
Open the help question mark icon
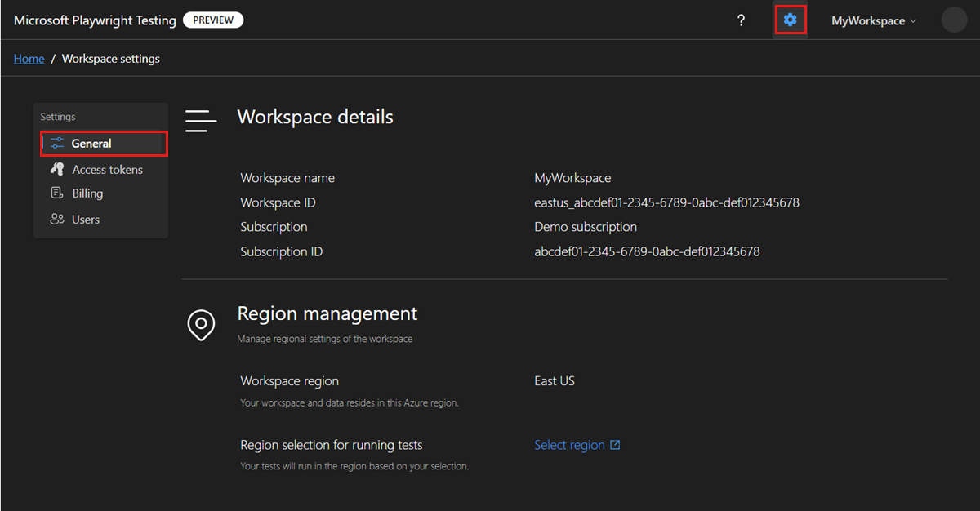click(x=741, y=21)
